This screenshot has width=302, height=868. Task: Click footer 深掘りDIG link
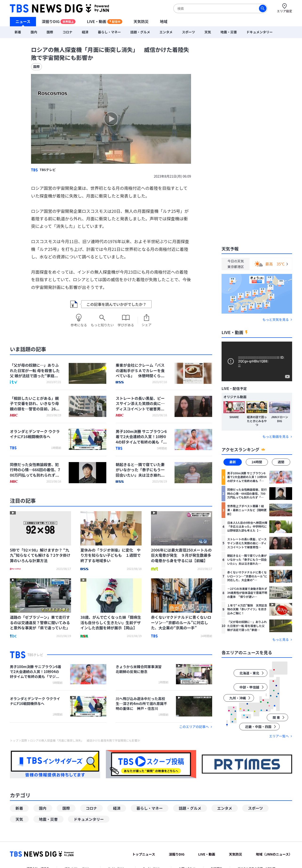[176, 854]
